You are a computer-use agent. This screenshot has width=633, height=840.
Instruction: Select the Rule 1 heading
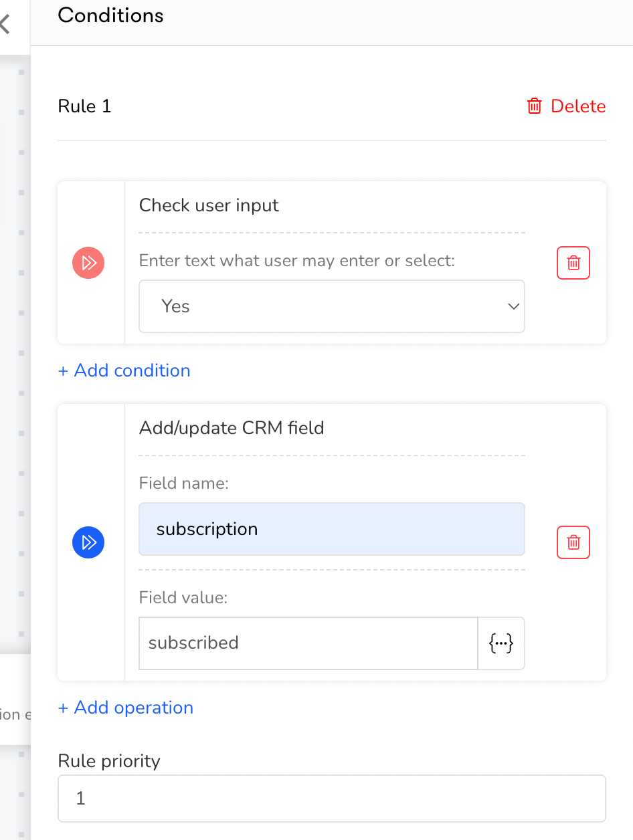(85, 106)
